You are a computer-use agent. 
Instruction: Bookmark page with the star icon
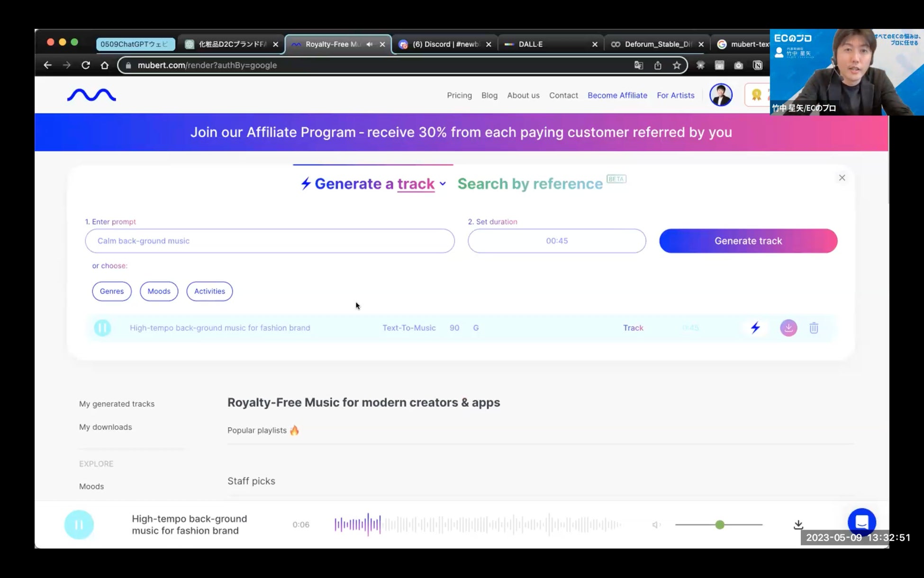point(677,65)
